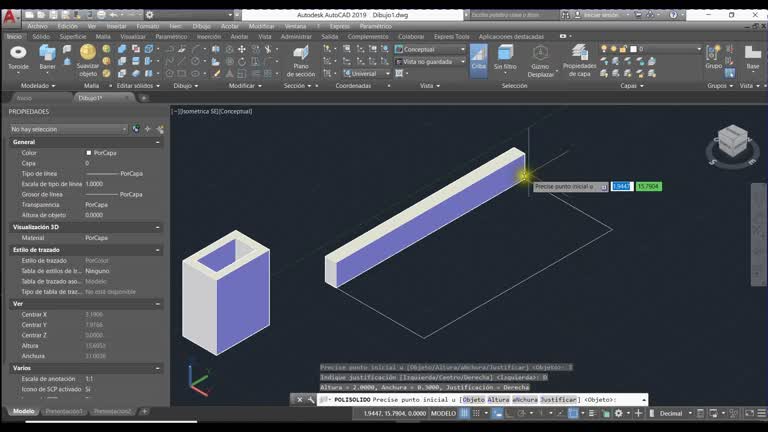Toggle snap mode dots in status bar

pos(476,413)
